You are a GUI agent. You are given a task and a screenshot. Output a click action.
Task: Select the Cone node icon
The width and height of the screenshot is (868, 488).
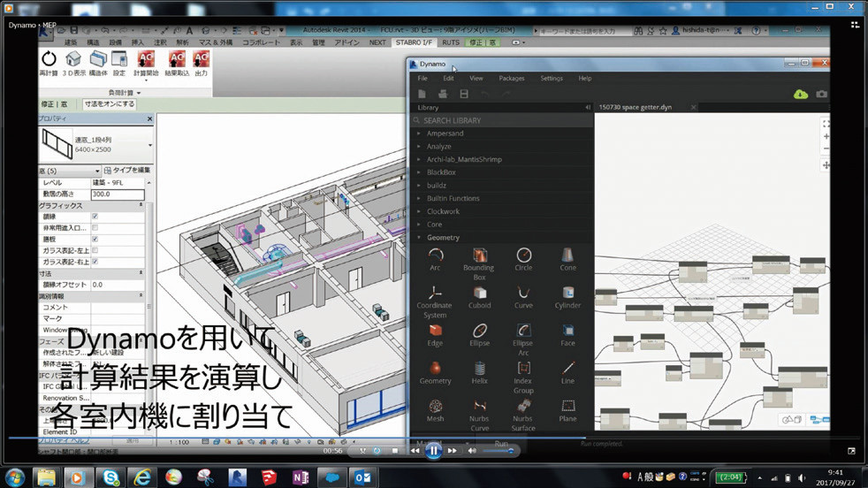(x=567, y=255)
